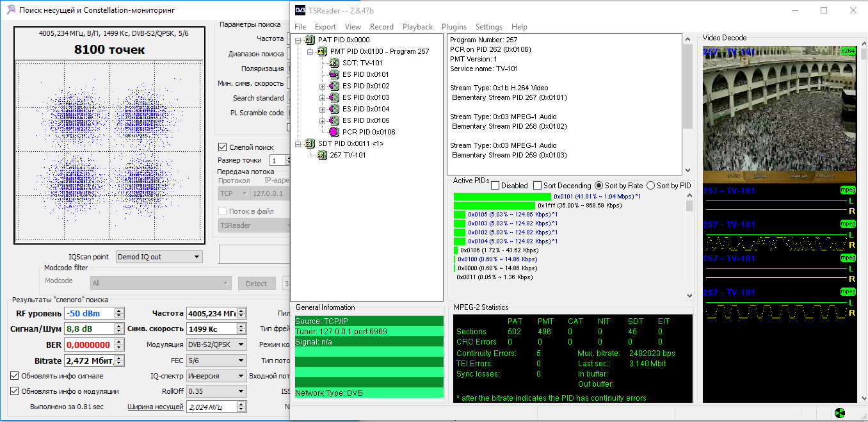Open the Модуляция DVB-S2/QPSK dropdown
Viewport: 868px width, 422px height.
(216, 345)
